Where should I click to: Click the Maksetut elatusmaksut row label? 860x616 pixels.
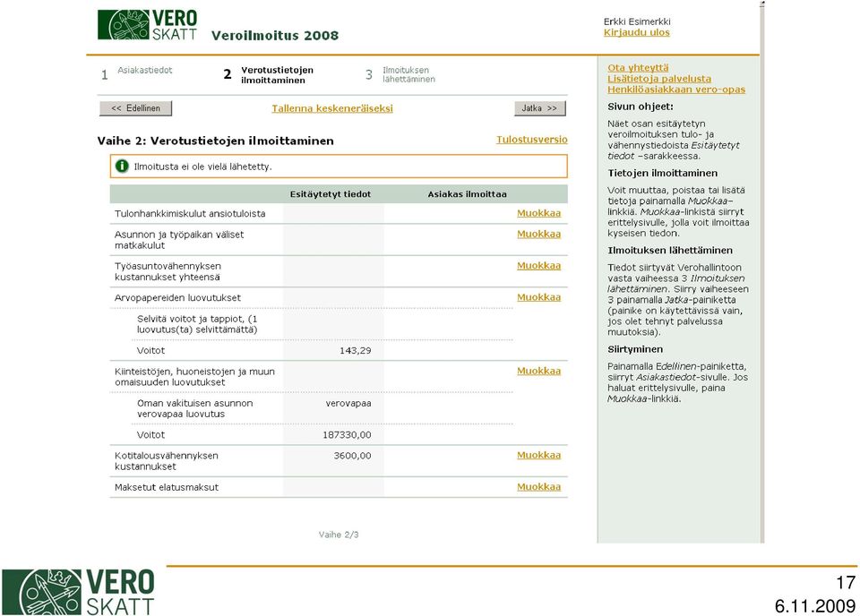(x=167, y=487)
